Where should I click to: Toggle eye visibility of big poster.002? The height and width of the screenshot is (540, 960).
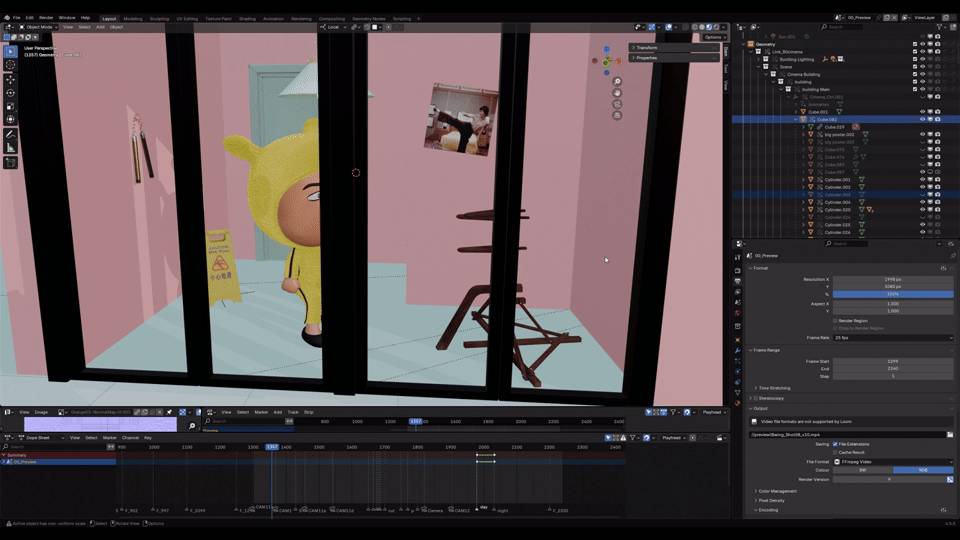[x=923, y=135]
